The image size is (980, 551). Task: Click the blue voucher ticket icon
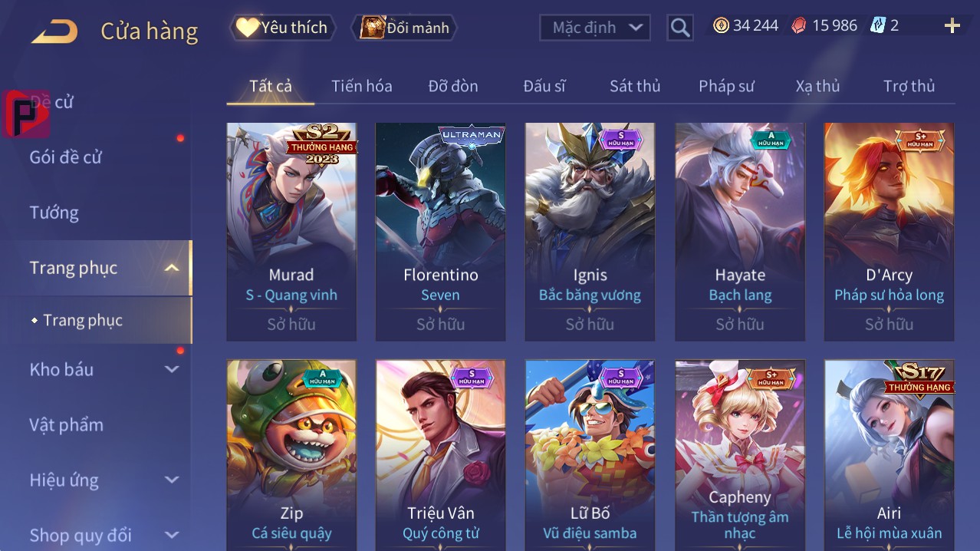877,25
